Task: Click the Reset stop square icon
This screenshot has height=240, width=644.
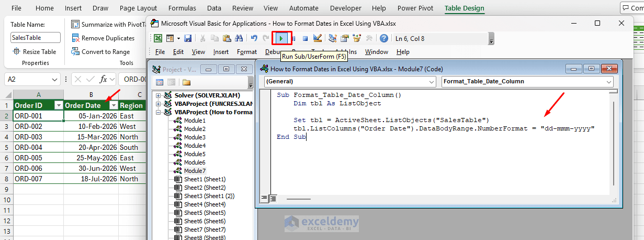Action: coord(306,38)
